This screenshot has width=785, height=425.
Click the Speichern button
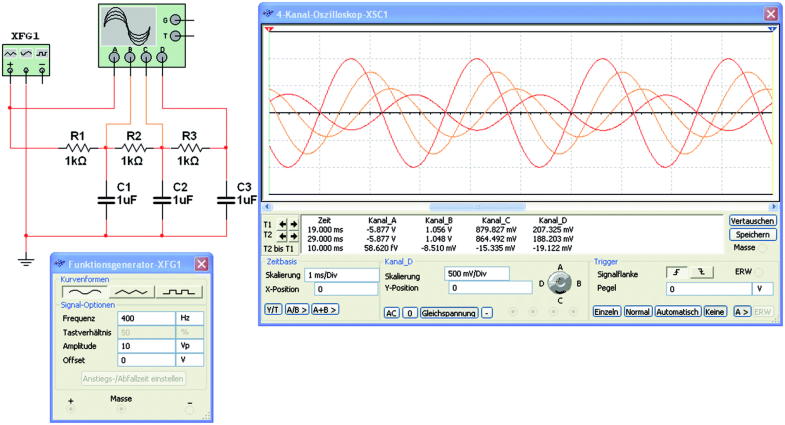click(752, 234)
